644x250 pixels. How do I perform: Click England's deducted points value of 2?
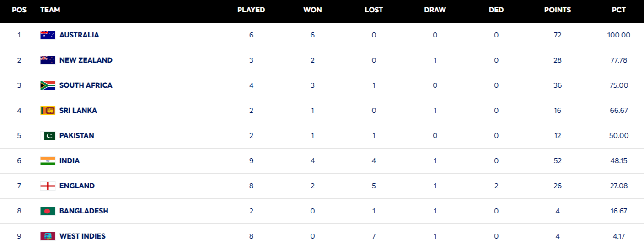pyautogui.click(x=496, y=186)
